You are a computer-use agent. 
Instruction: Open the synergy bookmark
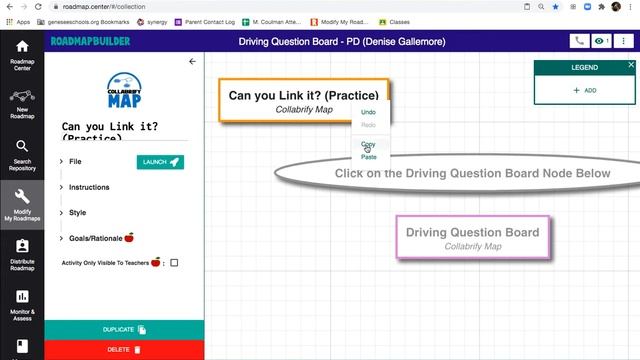tap(152, 22)
